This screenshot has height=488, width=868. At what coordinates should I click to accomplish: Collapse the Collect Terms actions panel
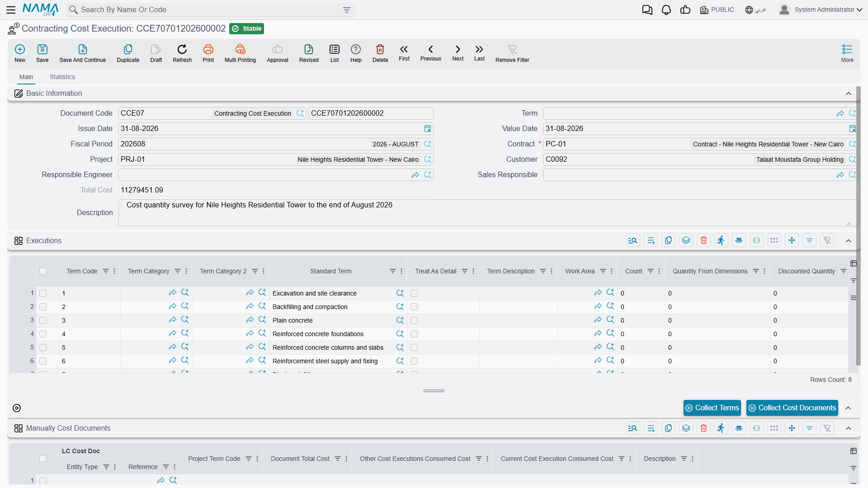click(849, 408)
